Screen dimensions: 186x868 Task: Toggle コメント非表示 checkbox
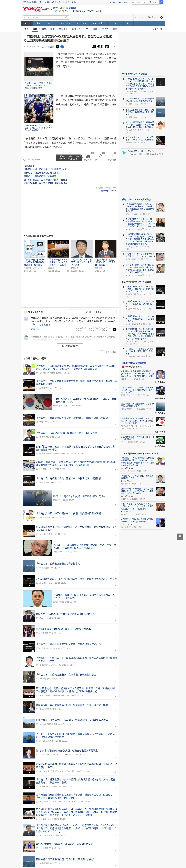point(102,352)
